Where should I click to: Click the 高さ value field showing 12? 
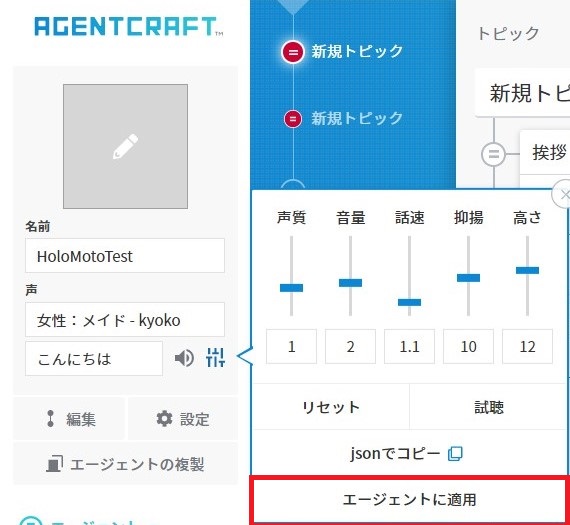pos(527,346)
